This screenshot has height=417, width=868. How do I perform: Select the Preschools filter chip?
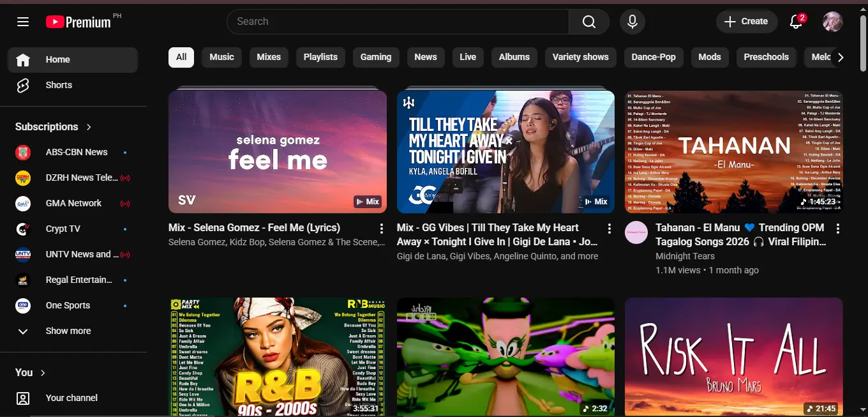coord(767,57)
